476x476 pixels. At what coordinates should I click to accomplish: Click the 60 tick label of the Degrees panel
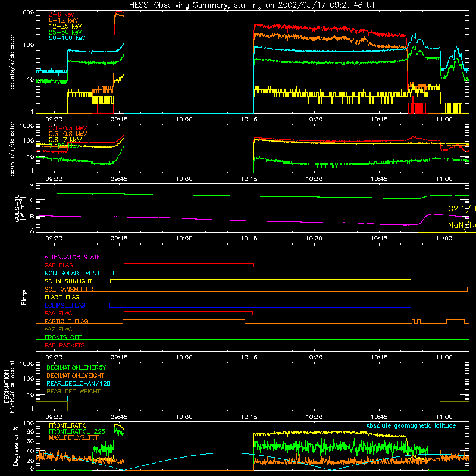[30, 441]
